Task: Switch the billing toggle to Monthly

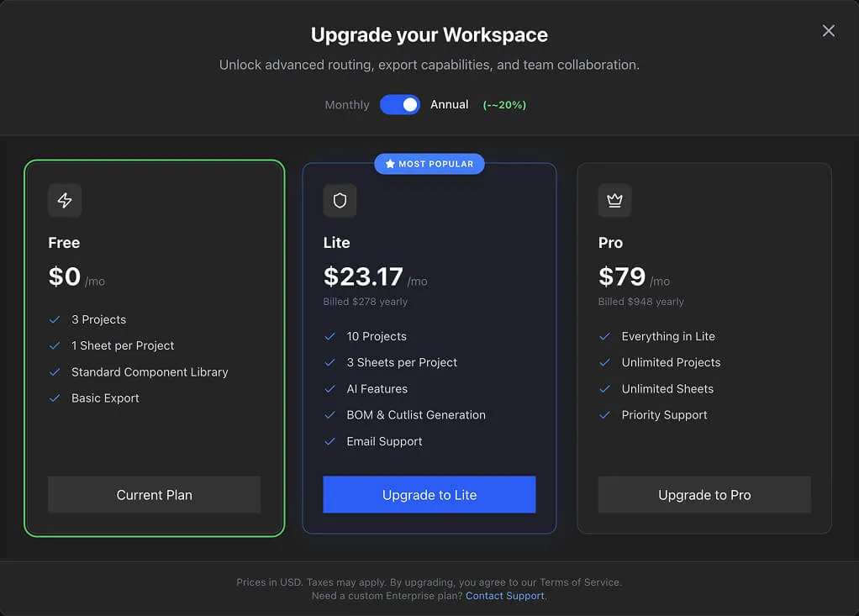Action: click(x=400, y=104)
